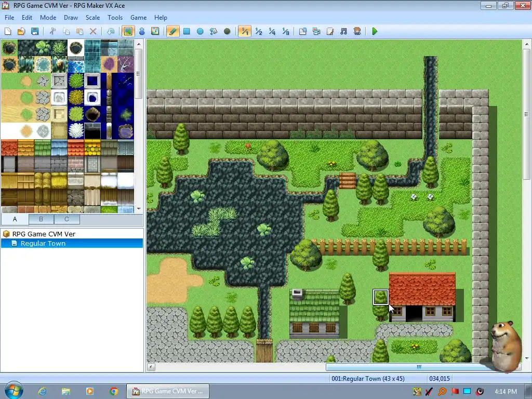
Task: Click the tileset palette scroll up arrow
Action: point(138,44)
